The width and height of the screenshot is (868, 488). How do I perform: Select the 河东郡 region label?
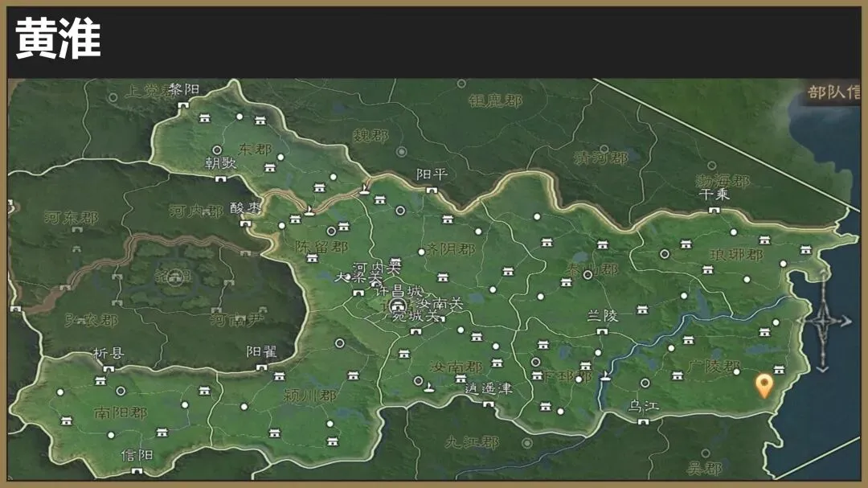[71, 217]
